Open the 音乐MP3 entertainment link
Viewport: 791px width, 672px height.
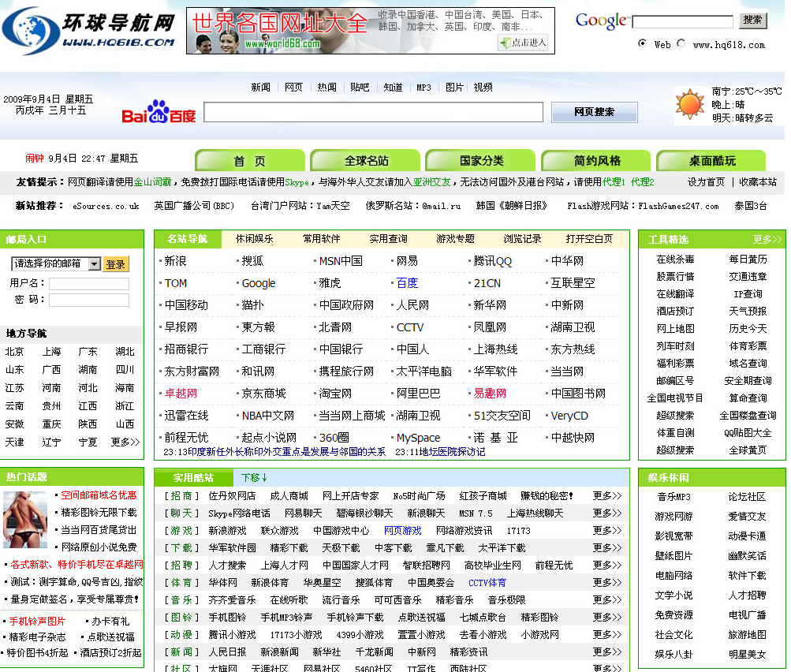click(x=674, y=497)
